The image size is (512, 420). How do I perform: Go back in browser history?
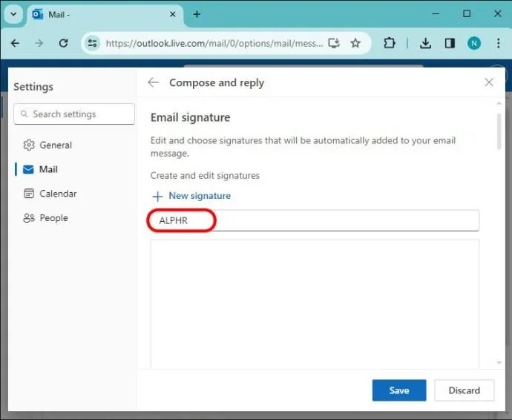[15, 43]
